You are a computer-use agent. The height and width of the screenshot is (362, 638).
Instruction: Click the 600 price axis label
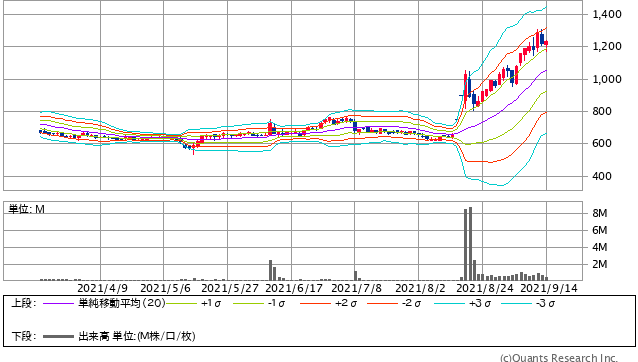pyautogui.click(x=602, y=144)
